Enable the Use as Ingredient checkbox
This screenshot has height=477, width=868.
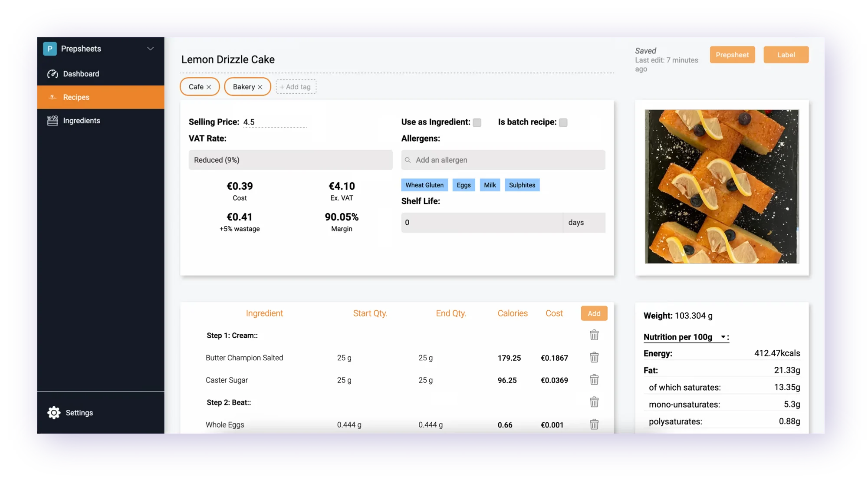tap(477, 122)
